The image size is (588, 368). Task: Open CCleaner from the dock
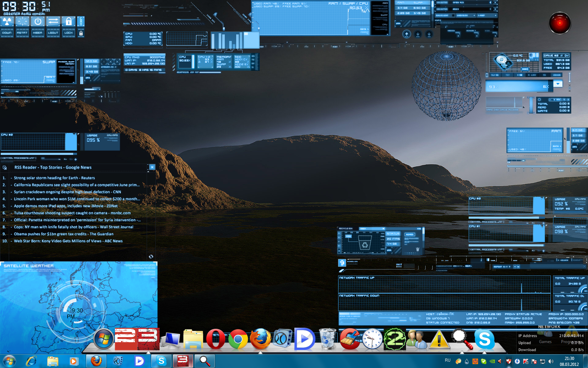[350, 340]
